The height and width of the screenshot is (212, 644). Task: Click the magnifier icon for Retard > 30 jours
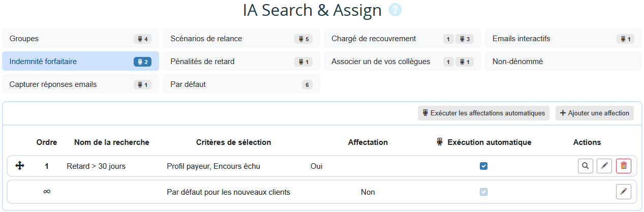pos(586,166)
